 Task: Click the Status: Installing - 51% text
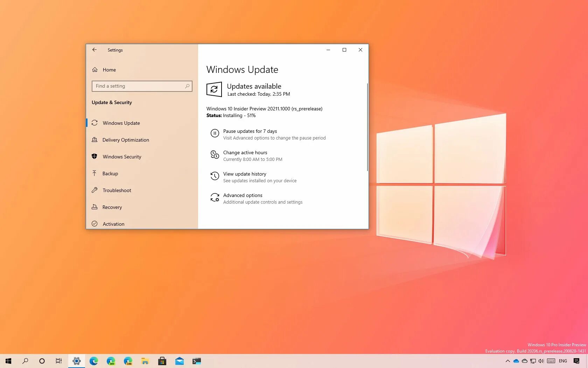point(231,115)
